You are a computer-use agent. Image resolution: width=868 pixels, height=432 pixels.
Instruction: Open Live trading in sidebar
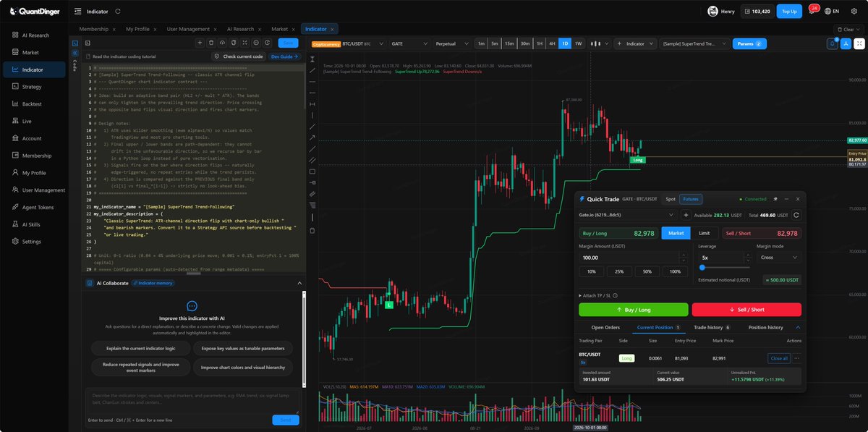[x=35, y=121]
